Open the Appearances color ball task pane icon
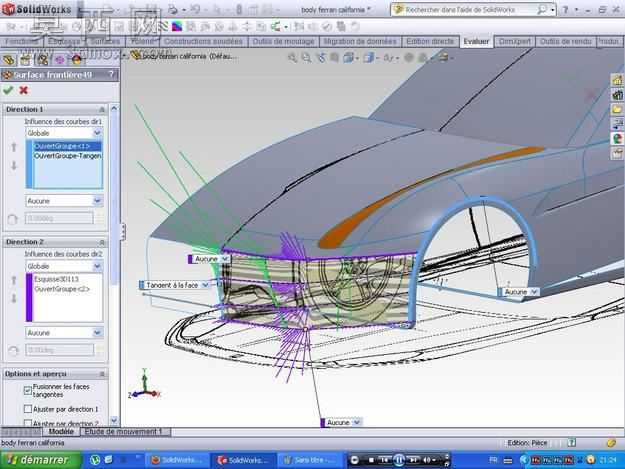 coord(617,139)
